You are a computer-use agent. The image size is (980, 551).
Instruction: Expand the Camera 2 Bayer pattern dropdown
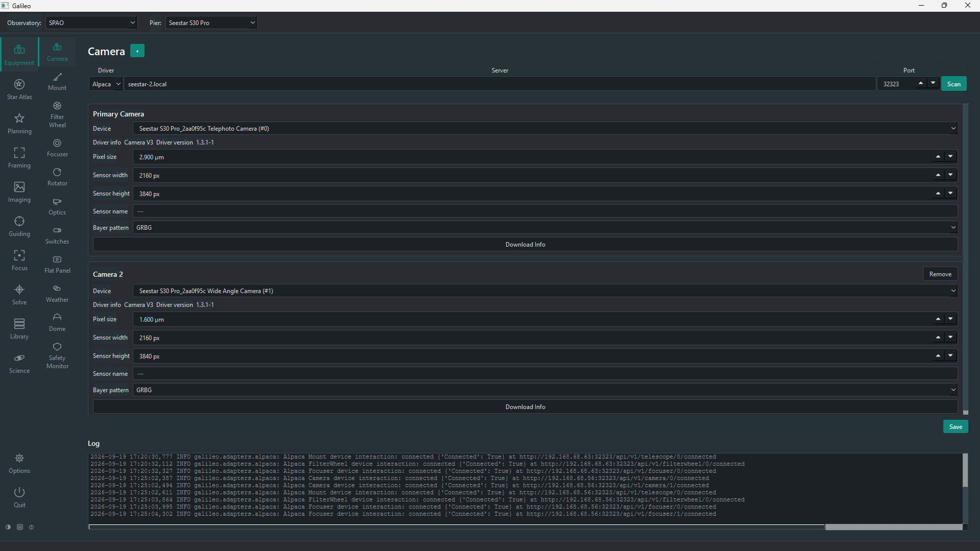[545, 390]
